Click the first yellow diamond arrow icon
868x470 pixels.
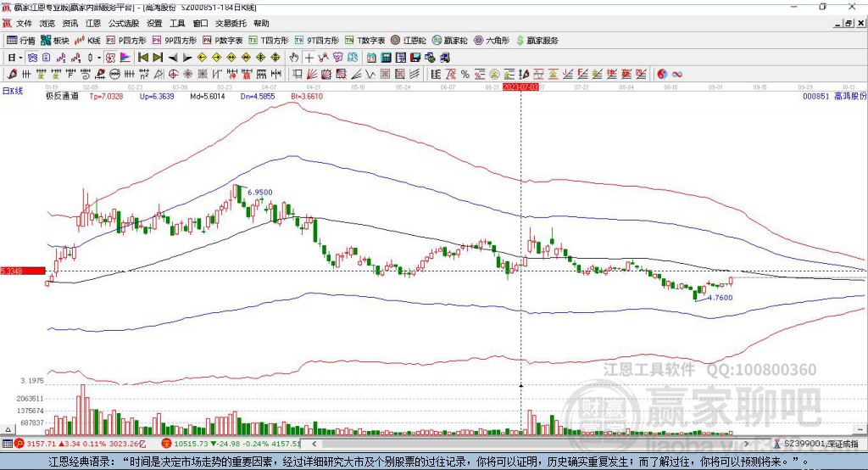[202, 58]
